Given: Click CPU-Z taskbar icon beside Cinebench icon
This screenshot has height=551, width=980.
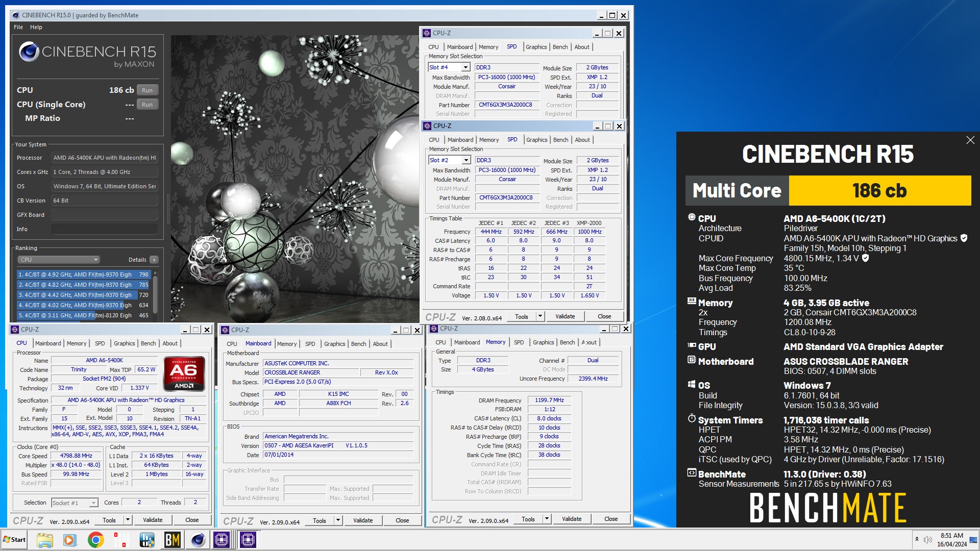Looking at the screenshot, I should [222, 539].
